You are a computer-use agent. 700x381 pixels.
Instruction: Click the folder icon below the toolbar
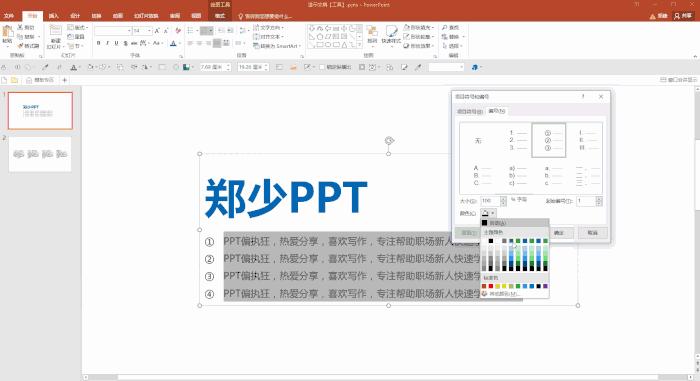click(14, 80)
